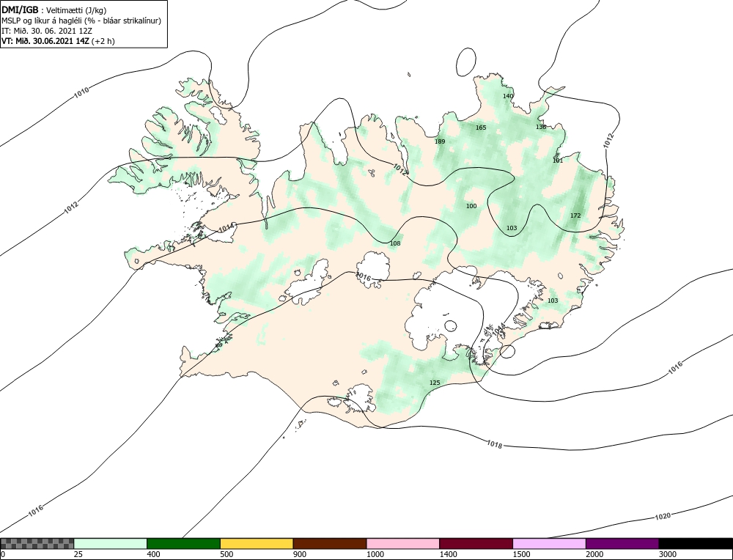Click the map value '125'

click(x=435, y=383)
